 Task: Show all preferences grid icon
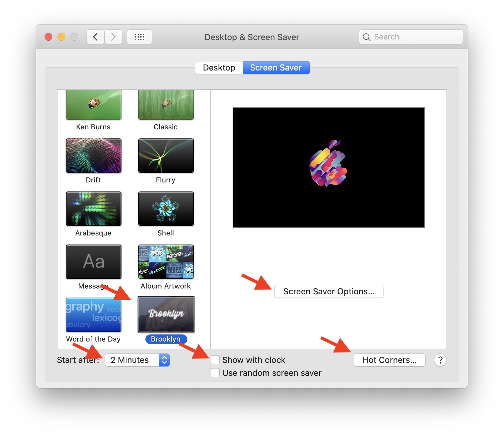tap(139, 37)
